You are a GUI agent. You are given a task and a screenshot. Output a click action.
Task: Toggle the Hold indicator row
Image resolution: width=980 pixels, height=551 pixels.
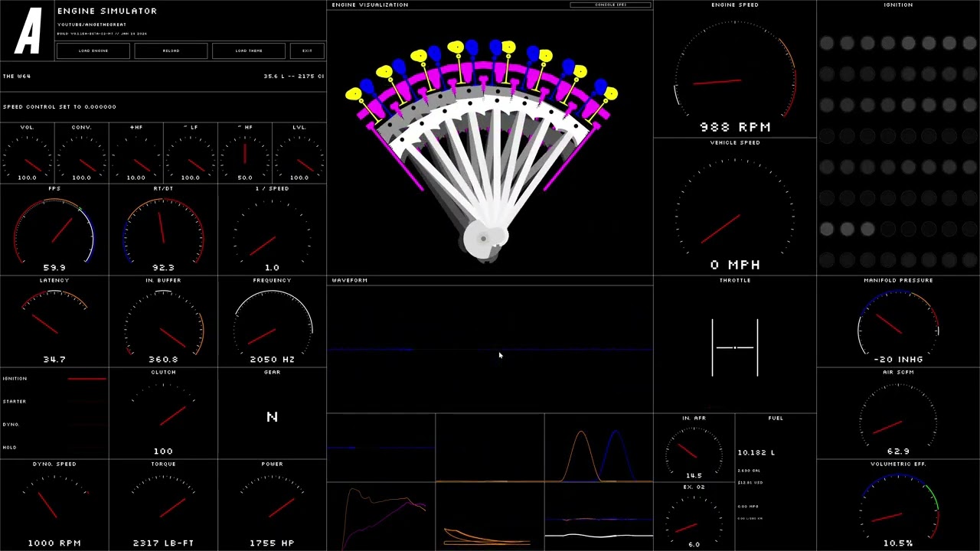[x=54, y=448]
